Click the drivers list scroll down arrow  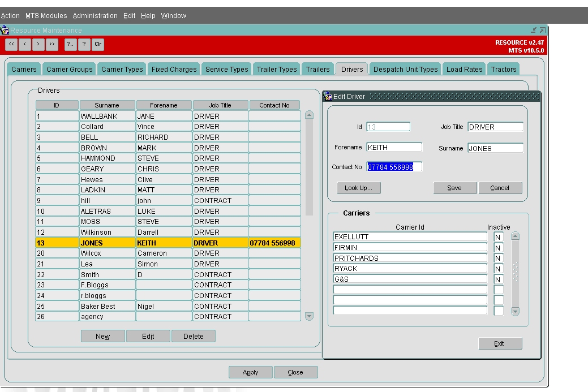(309, 316)
